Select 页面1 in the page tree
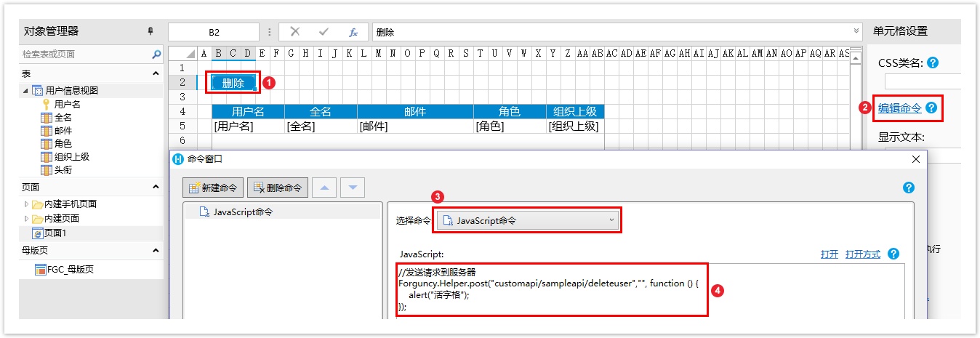 55,233
